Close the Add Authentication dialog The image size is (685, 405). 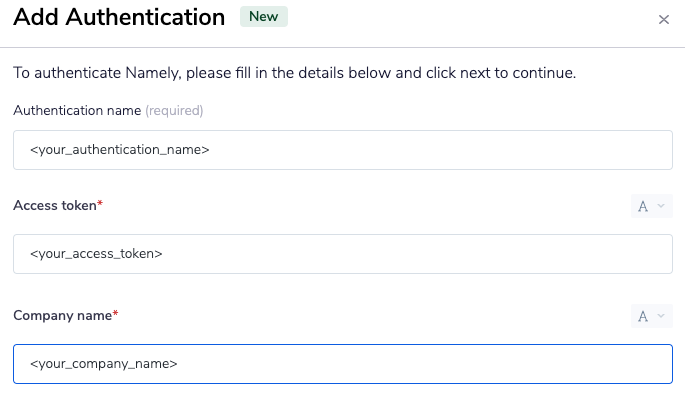[x=664, y=20]
